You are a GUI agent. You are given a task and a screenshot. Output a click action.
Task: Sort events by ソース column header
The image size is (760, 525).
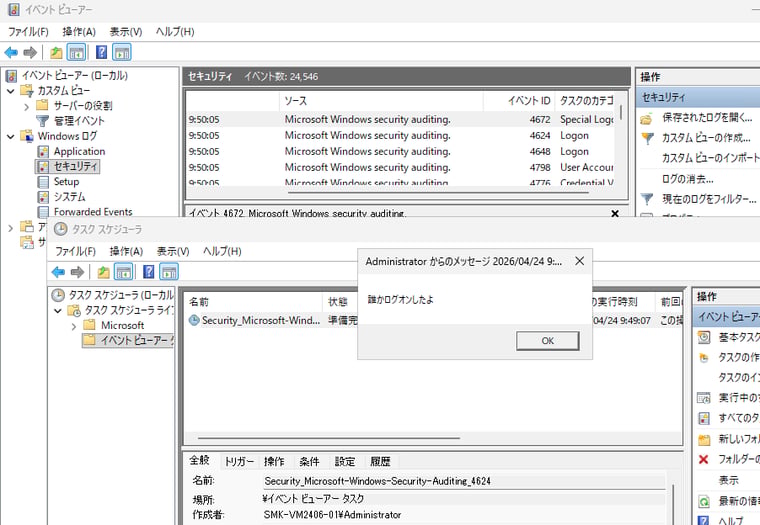(x=381, y=101)
